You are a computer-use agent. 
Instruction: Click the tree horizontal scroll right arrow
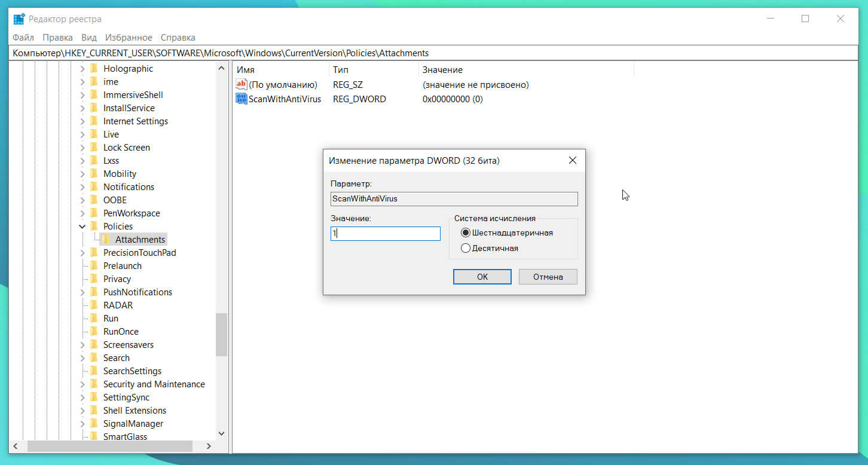coord(209,446)
